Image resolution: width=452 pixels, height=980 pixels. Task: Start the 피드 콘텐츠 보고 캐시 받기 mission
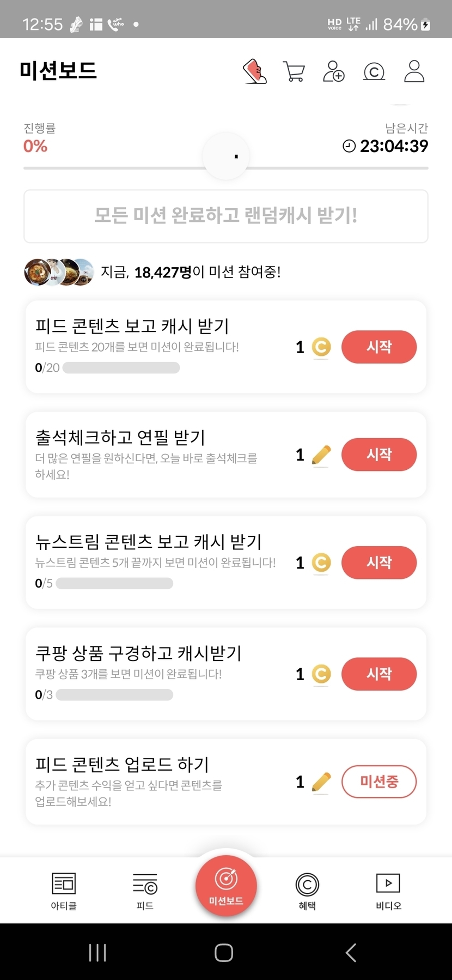pos(379,347)
